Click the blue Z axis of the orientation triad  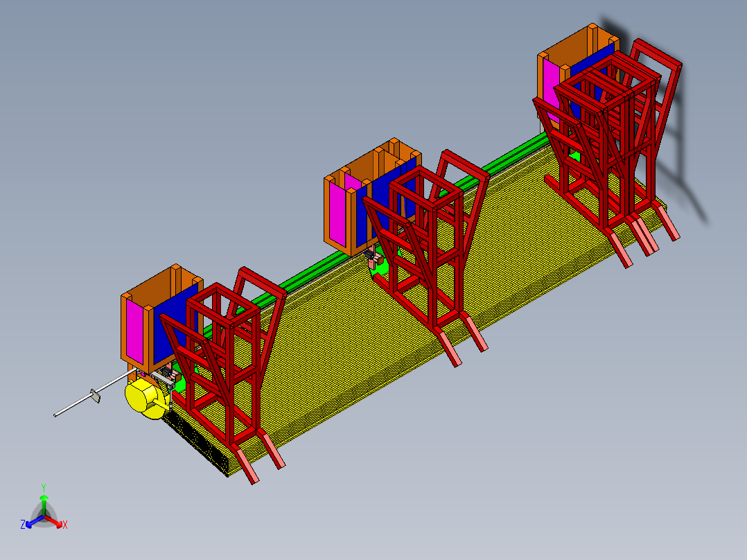pyautogui.click(x=31, y=523)
